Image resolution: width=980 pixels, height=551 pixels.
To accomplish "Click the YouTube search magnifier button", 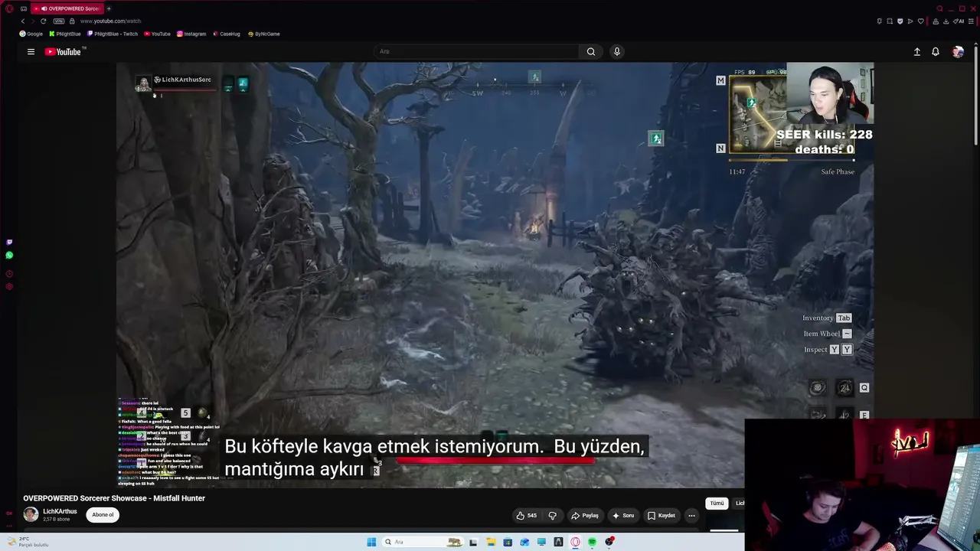I will (590, 51).
